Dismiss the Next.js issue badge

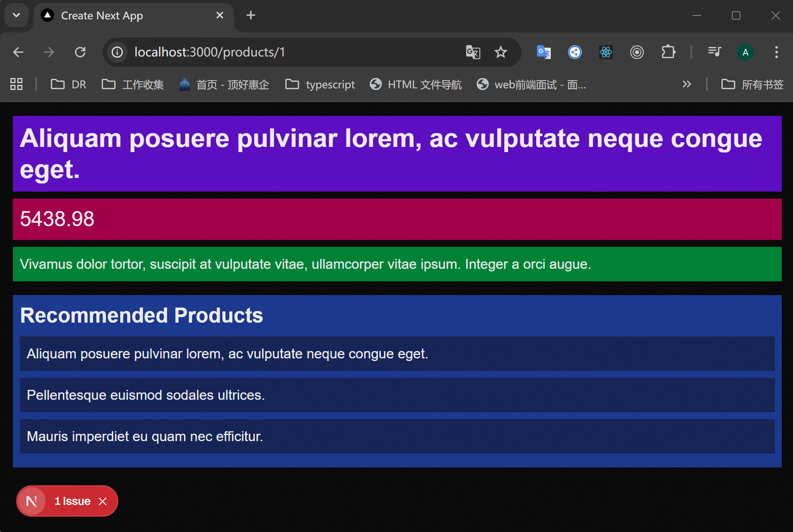pos(103,501)
